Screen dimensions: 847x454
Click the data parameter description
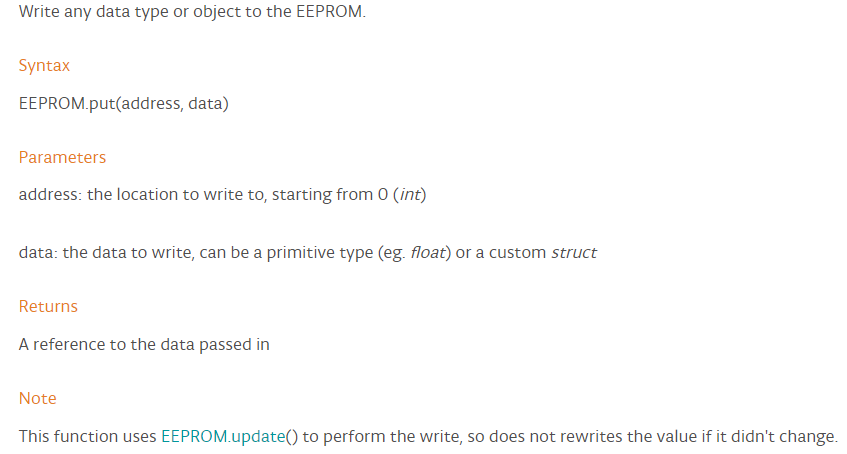pyautogui.click(x=307, y=252)
